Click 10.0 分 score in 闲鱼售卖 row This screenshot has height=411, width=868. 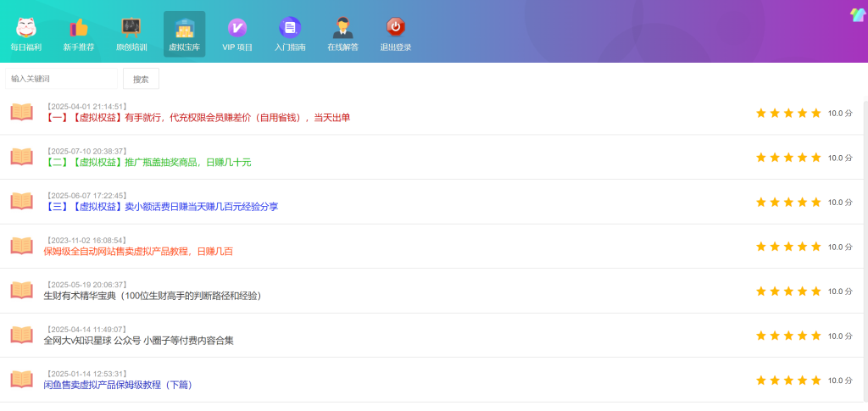[840, 380]
